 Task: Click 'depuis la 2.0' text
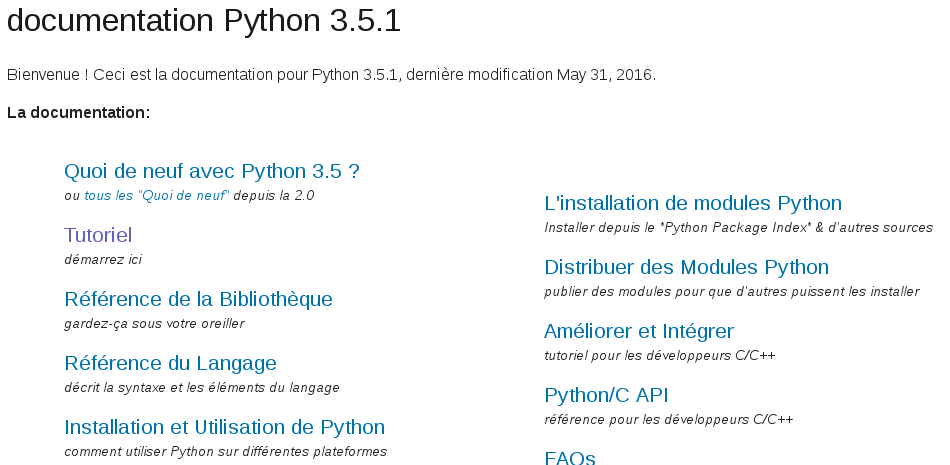274,196
